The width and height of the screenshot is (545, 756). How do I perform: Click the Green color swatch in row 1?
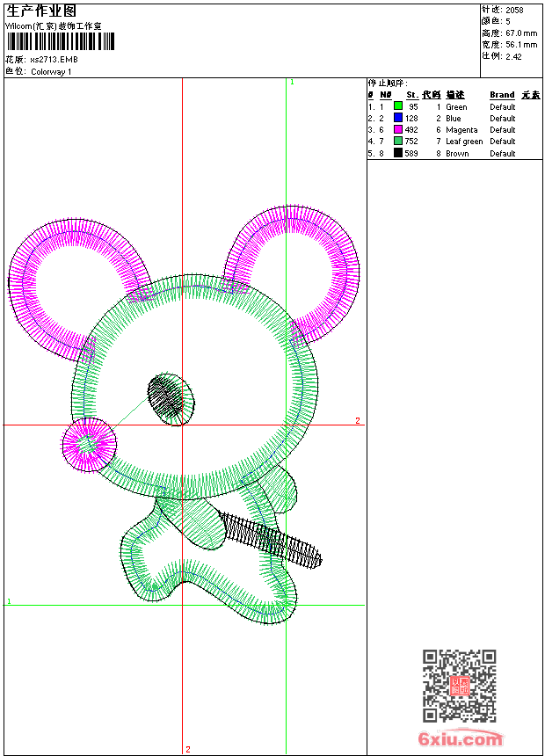pyautogui.click(x=398, y=106)
